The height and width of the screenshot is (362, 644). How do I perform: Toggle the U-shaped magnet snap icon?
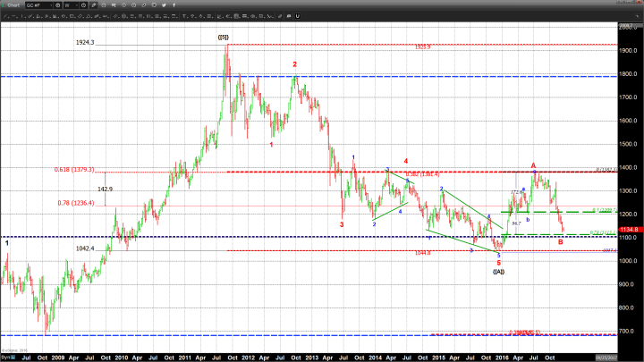pos(297,16)
